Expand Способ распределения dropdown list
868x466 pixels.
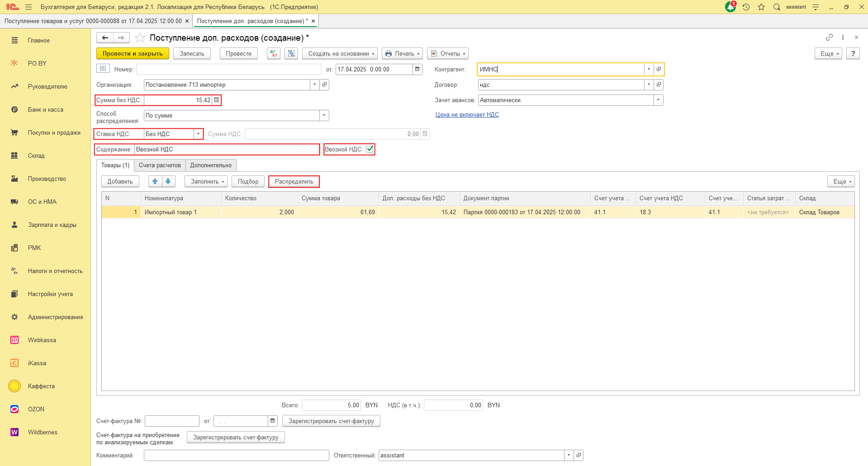point(324,115)
